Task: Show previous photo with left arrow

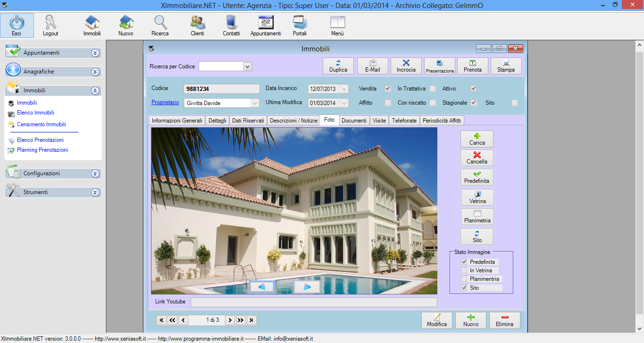Action: tap(262, 287)
